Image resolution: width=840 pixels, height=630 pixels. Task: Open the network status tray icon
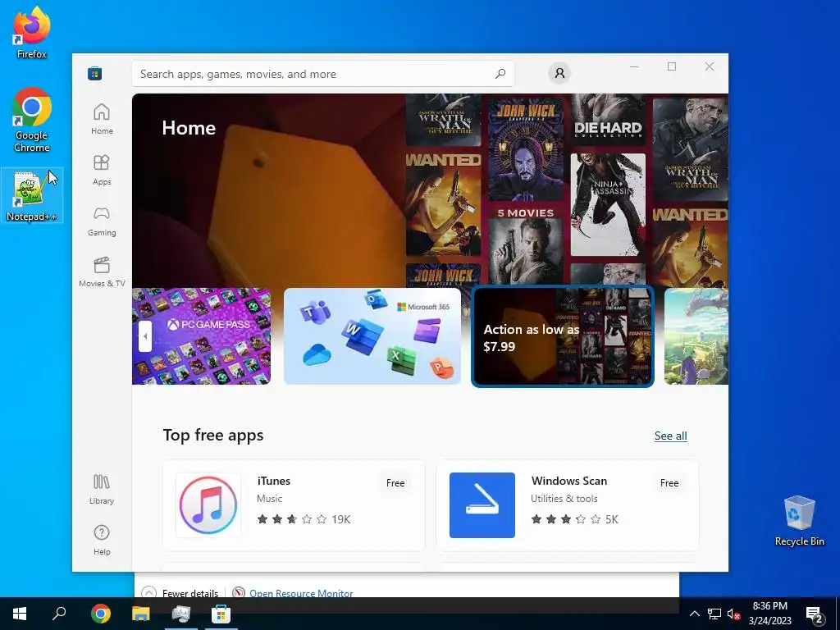point(714,614)
